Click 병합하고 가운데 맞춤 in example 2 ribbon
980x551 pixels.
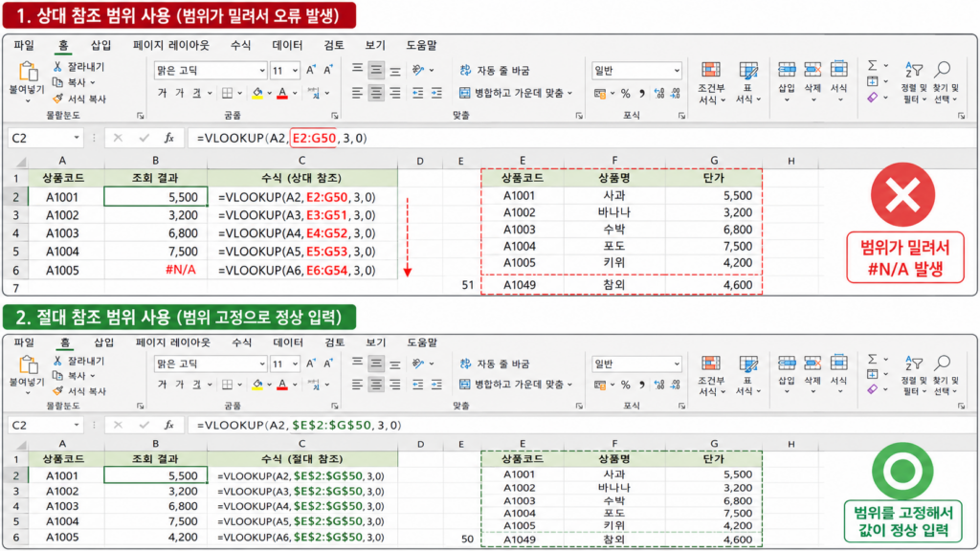[511, 385]
